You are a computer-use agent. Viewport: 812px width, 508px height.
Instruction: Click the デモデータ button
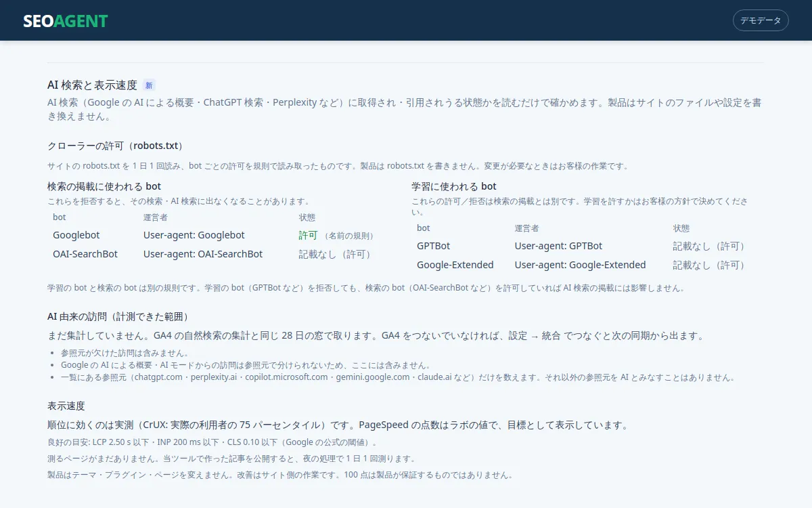[x=761, y=20]
